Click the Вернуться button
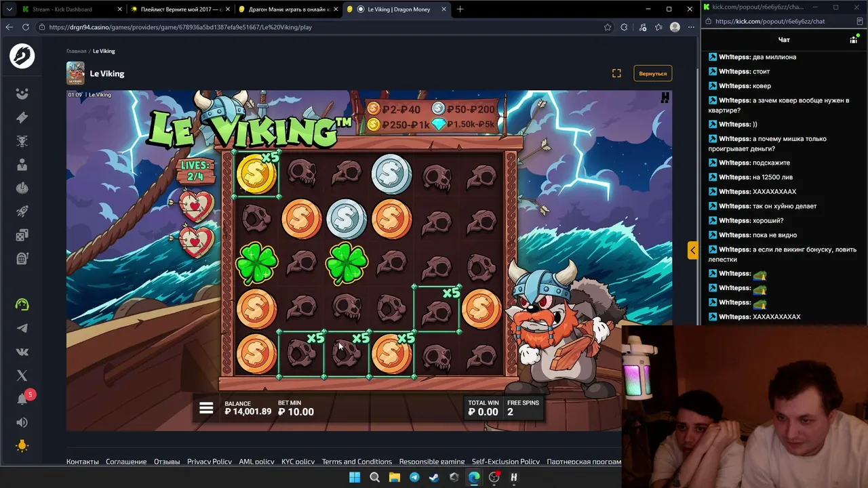The height and width of the screenshot is (488, 868). [652, 73]
